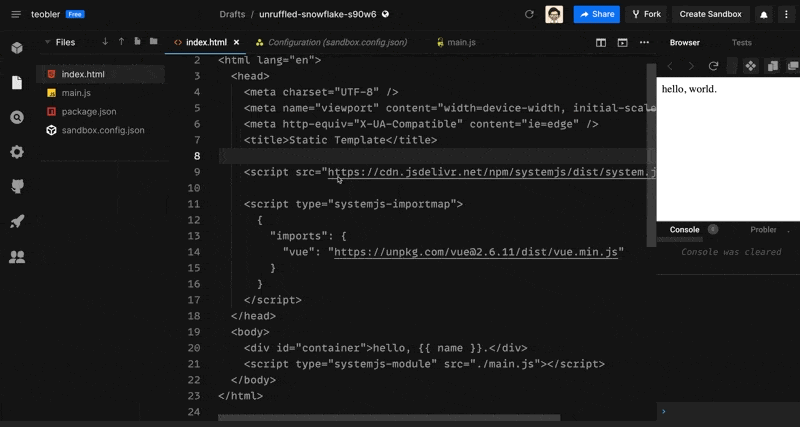Click sandbox name unruffled-snowflake-s90w6
Viewport: 800px width, 427px height.
coord(317,14)
